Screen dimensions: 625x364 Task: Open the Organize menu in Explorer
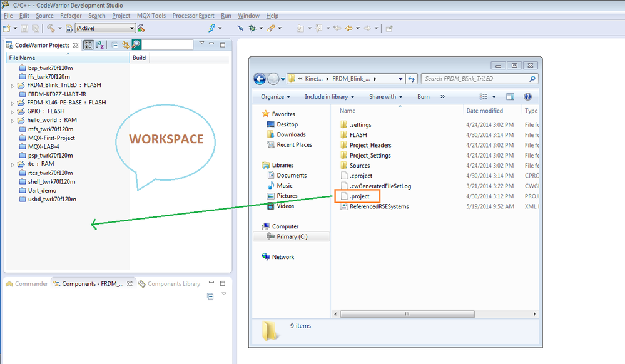(x=275, y=97)
